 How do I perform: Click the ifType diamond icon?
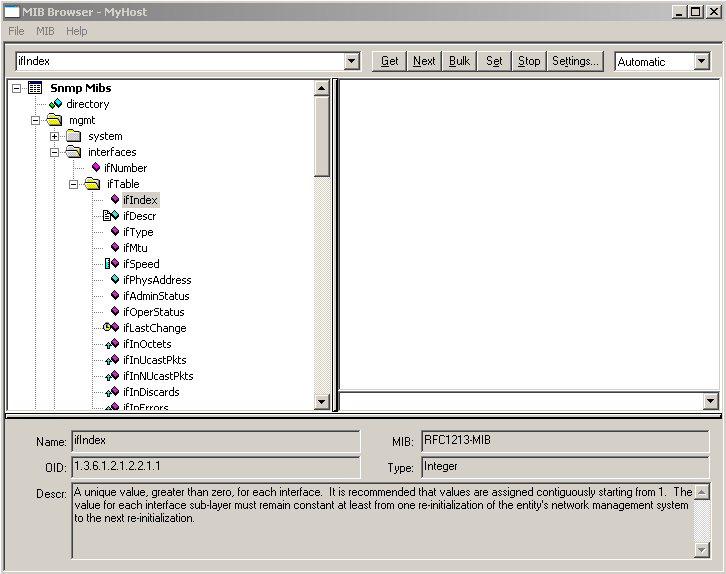pos(115,231)
